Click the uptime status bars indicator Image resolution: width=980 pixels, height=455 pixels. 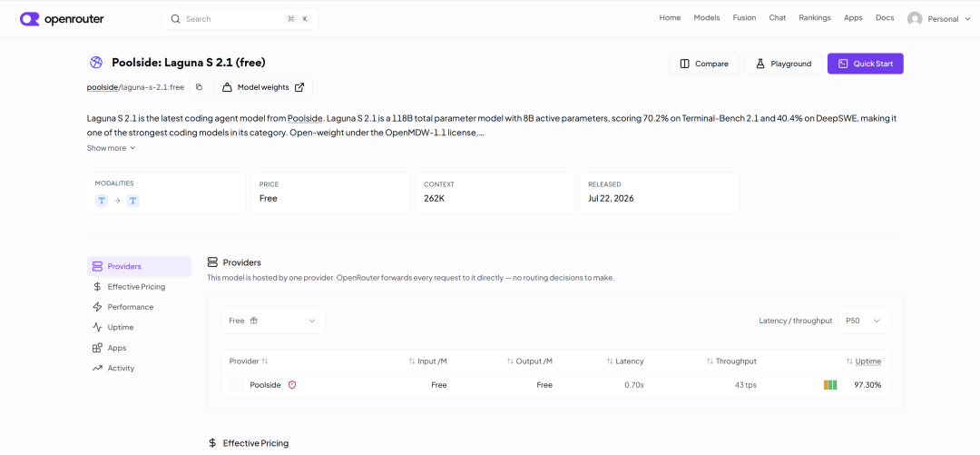coord(830,385)
